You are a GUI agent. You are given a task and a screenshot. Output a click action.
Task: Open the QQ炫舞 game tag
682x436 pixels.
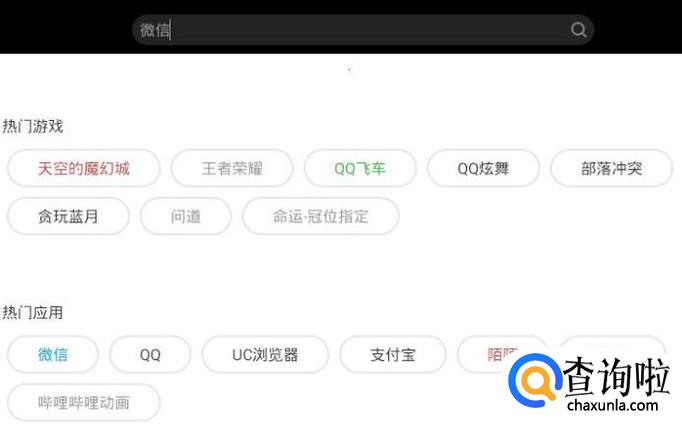click(483, 168)
